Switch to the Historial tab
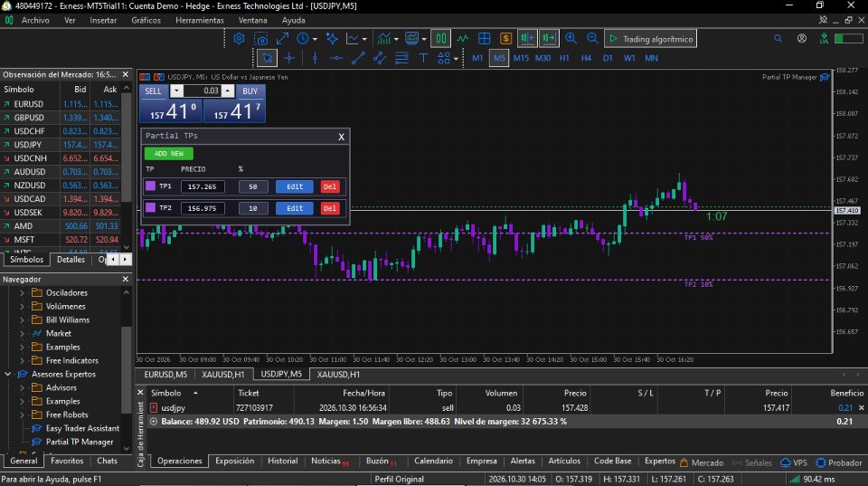868x486 pixels. click(x=282, y=461)
